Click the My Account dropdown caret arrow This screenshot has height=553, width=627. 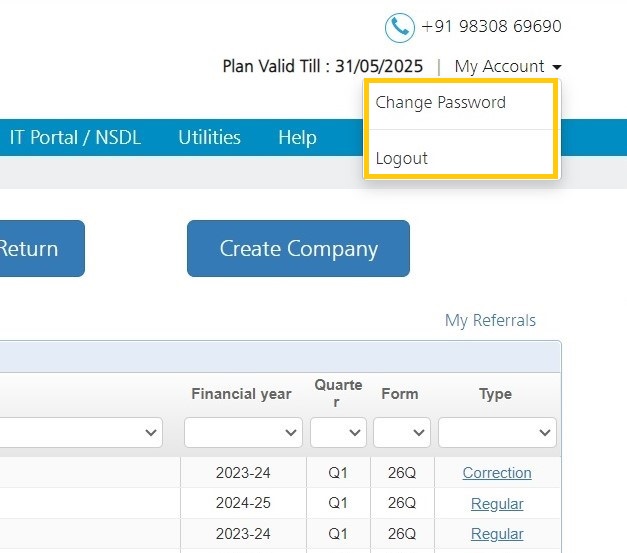pos(557,67)
